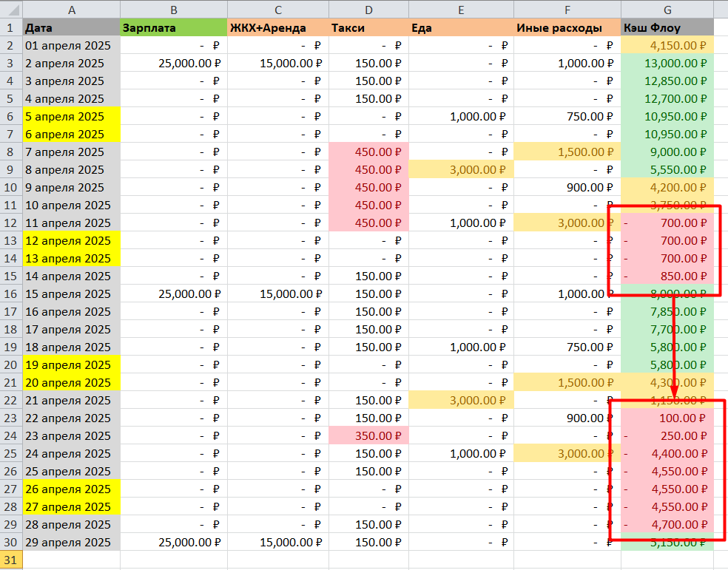728x570 pixels.
Task: Click food 3,000.00 ₽ on 8 апреля
Action: pyautogui.click(x=461, y=170)
